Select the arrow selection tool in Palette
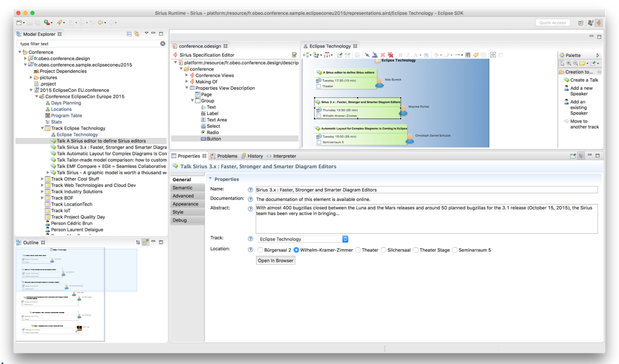Viewport: 619px width, 364px height. (x=562, y=63)
